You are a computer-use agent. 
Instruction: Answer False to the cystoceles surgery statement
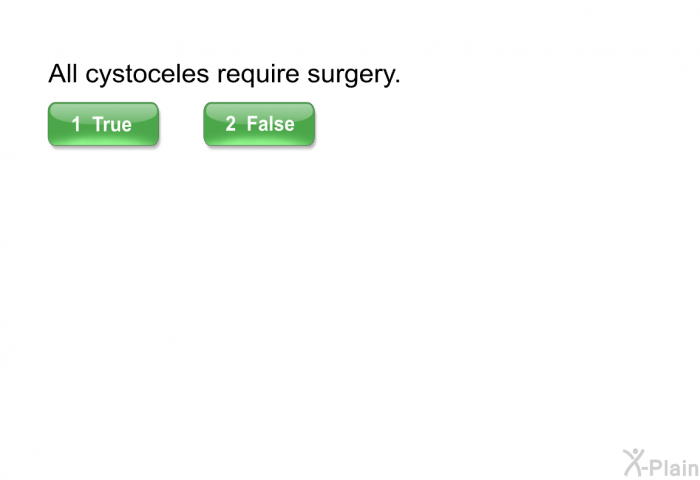point(259,124)
